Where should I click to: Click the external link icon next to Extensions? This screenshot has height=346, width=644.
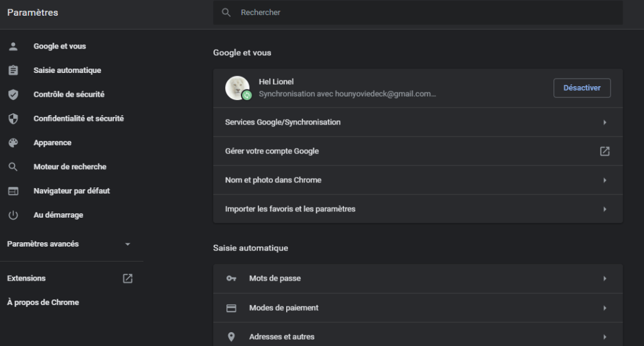click(128, 278)
